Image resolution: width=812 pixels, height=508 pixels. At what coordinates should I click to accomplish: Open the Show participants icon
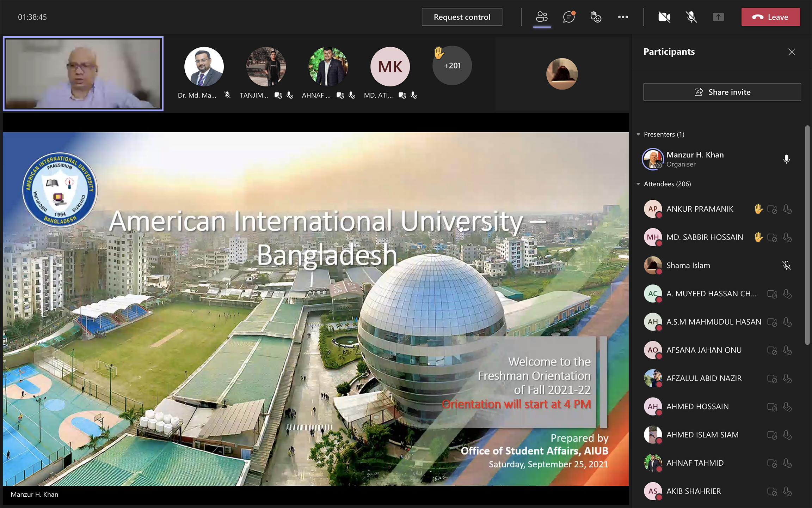pyautogui.click(x=542, y=17)
